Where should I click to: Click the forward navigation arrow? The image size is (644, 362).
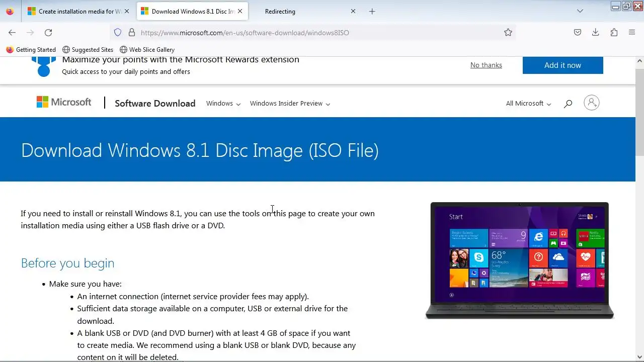pos(30,32)
